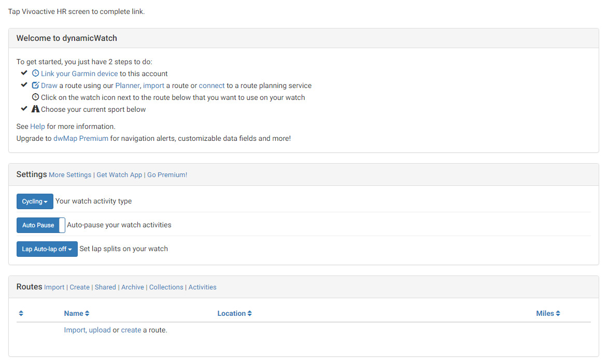This screenshot has height=364, width=609.
Task: Open the Activities link in Routes header
Action: coord(202,287)
